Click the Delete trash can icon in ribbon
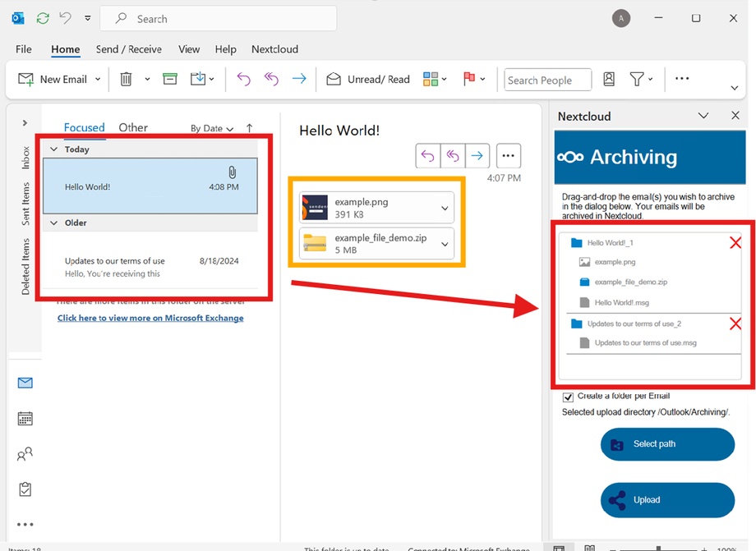Viewport: 756px width, 551px height. [x=127, y=80]
